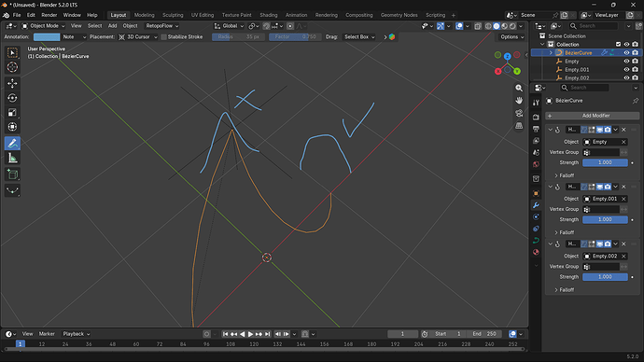The height and width of the screenshot is (362, 644).
Task: Click the annotation color swatch
Action: [x=47, y=37]
